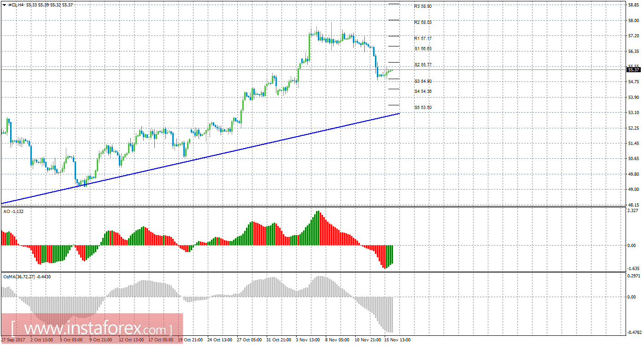Select the R2 58.03 pivot label
The height and width of the screenshot is (345, 644).
[x=422, y=22]
